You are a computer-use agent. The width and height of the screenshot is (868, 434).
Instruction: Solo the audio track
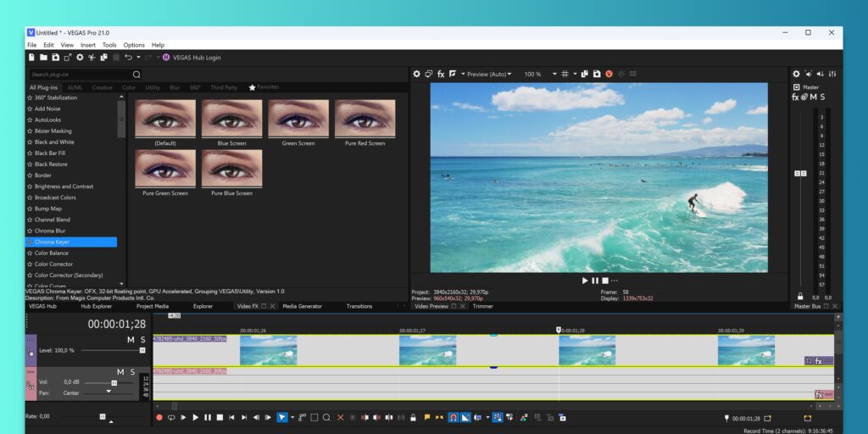(x=132, y=372)
